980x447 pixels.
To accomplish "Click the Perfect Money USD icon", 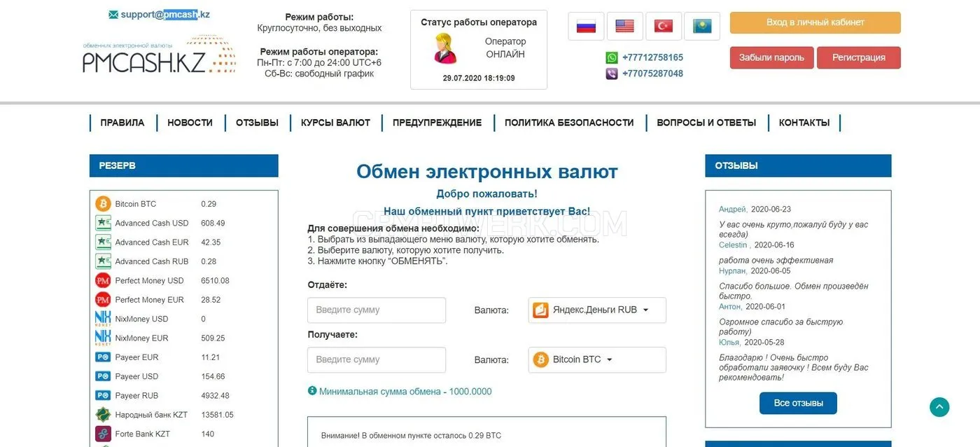I will coord(103,280).
